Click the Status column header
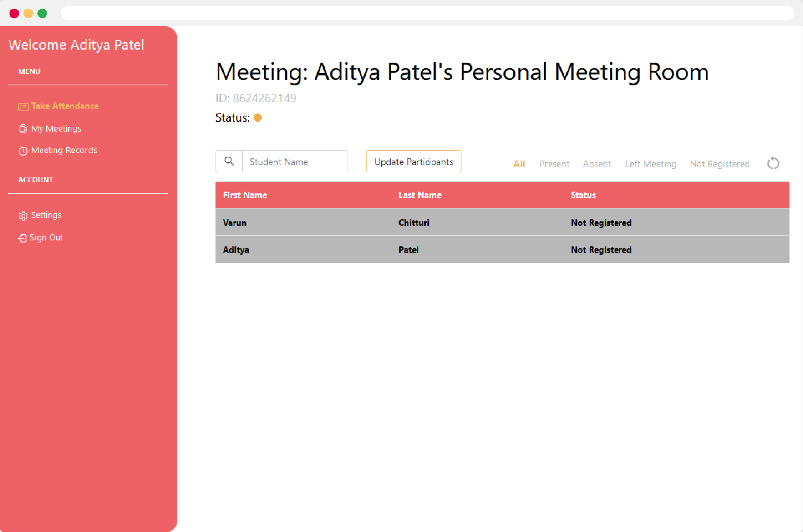The width and height of the screenshot is (803, 532). click(x=583, y=195)
